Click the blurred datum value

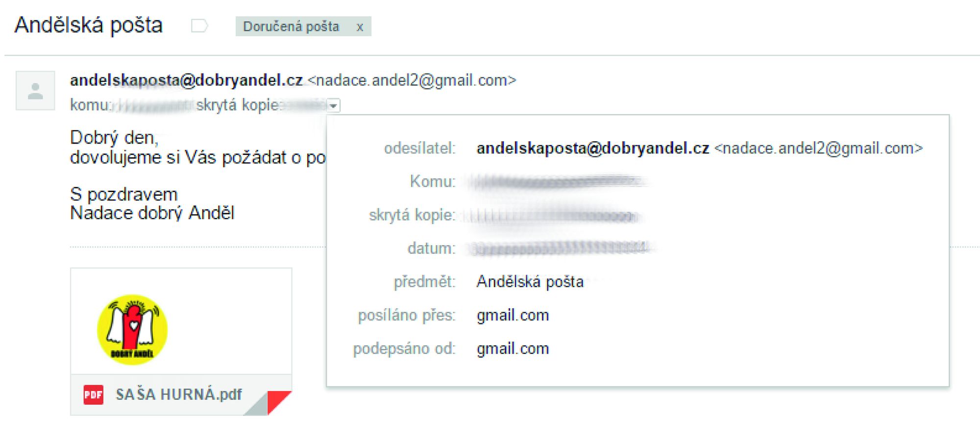(x=560, y=248)
